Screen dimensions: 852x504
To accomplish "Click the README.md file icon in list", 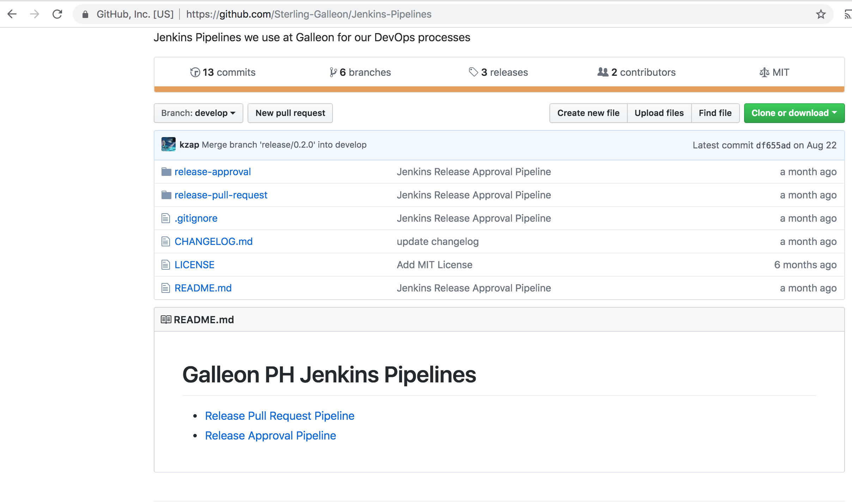I will click(166, 288).
